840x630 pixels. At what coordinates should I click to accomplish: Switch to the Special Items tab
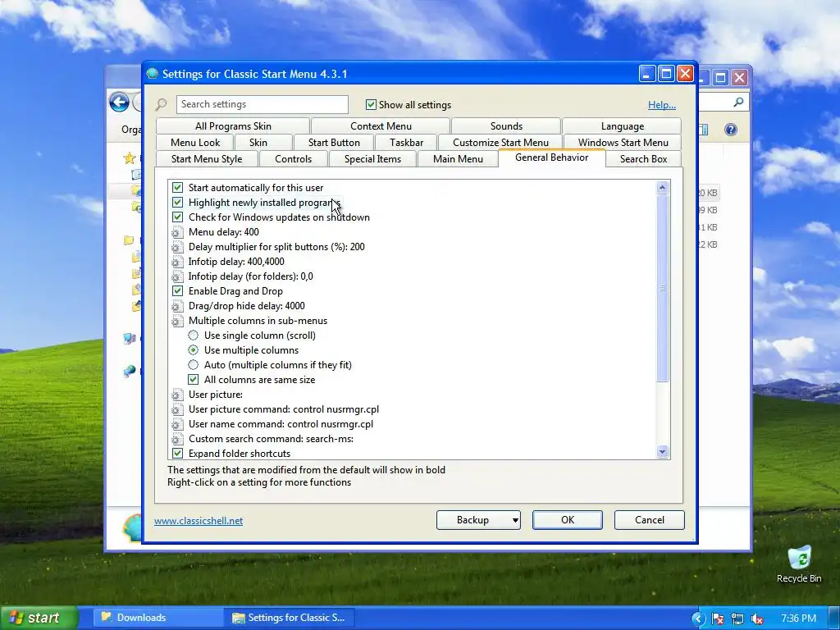tap(372, 159)
